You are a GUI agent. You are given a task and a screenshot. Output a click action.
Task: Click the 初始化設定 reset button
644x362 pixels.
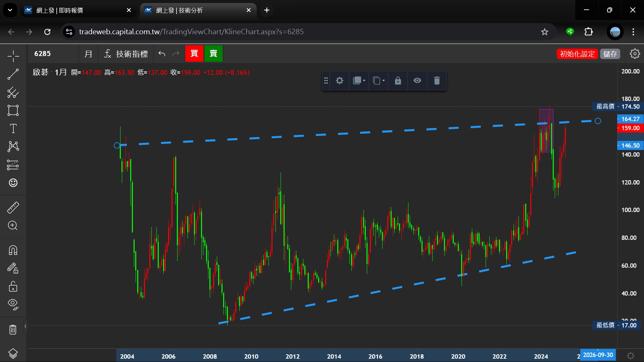[x=577, y=54]
